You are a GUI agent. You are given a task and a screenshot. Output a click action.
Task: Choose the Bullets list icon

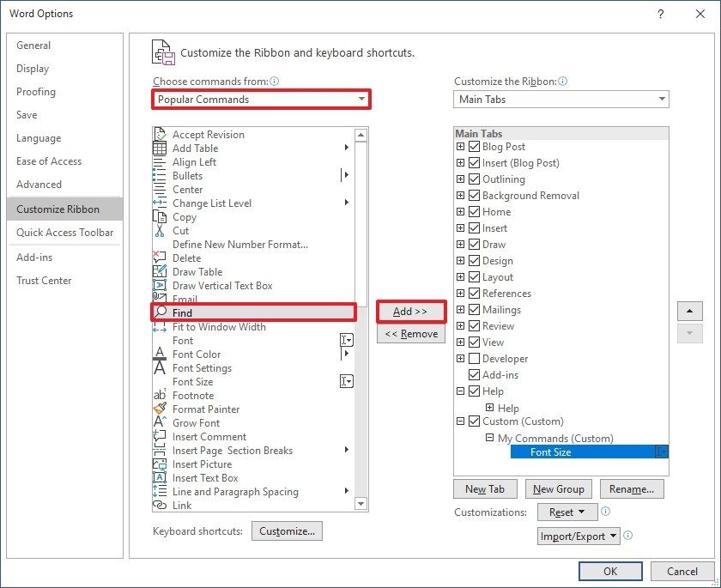[x=160, y=176]
